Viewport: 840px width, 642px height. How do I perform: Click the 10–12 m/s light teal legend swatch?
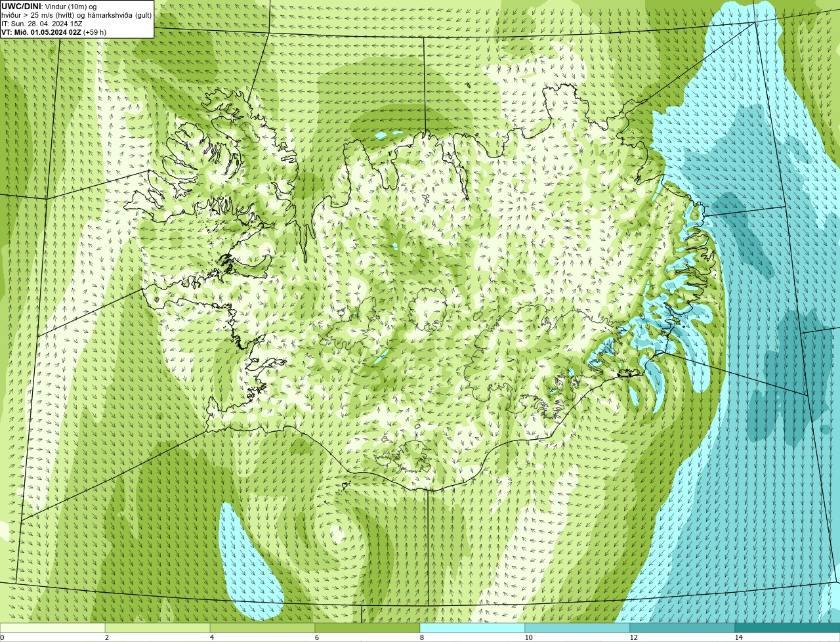[x=577, y=628]
